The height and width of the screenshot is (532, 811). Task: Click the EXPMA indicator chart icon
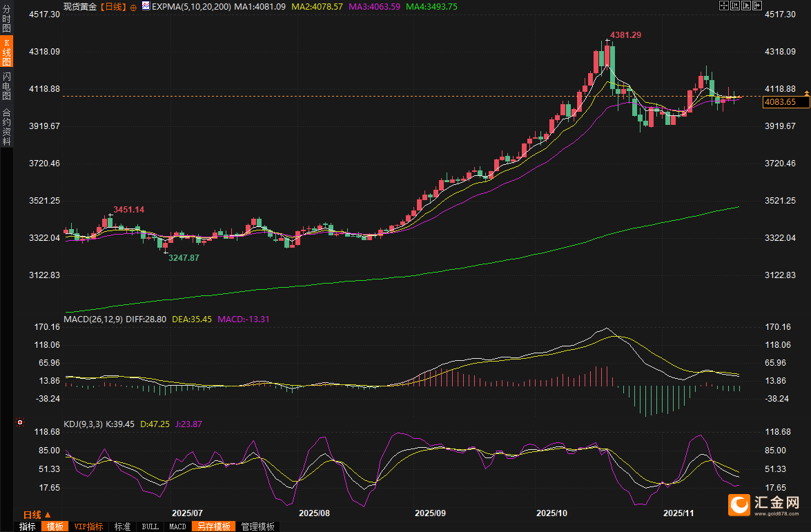coord(146,6)
